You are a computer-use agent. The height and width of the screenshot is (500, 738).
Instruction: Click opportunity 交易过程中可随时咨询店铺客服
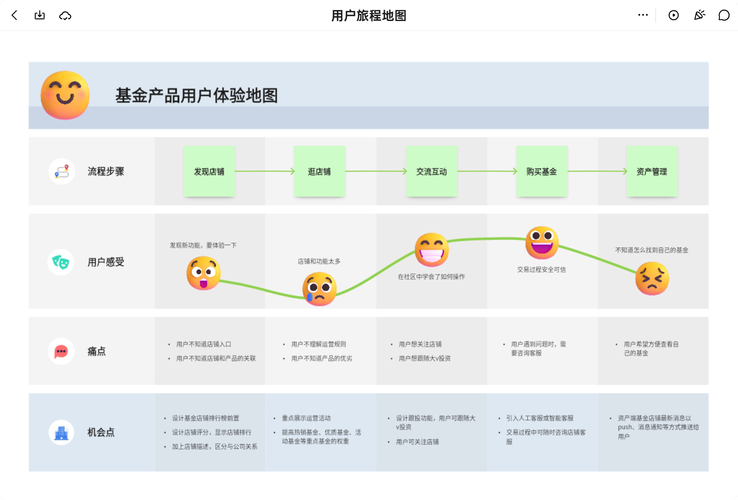click(546, 436)
